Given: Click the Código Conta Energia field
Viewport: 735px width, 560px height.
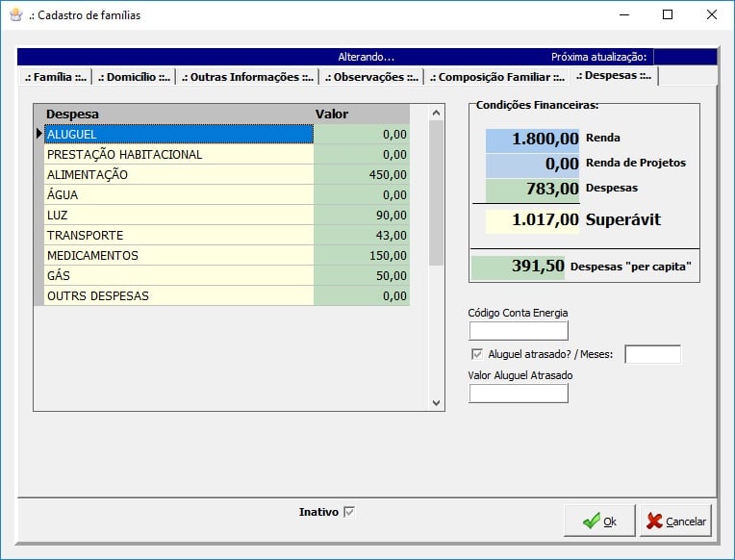Looking at the screenshot, I should click(518, 331).
